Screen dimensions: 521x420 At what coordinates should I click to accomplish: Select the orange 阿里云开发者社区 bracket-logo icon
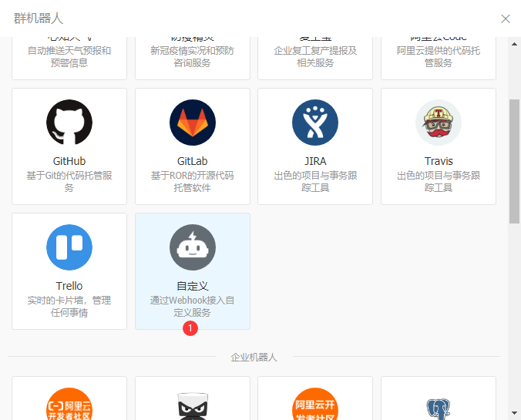click(x=69, y=404)
